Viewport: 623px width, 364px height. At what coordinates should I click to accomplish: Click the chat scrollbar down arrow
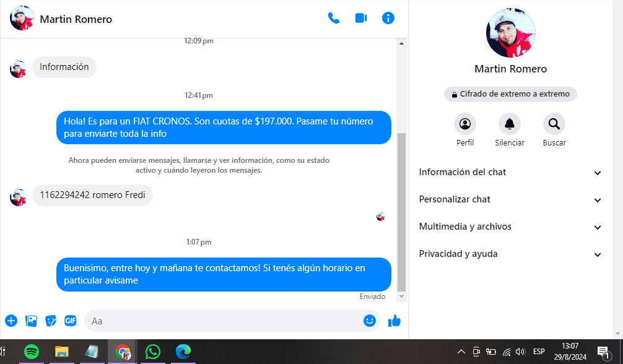click(401, 297)
